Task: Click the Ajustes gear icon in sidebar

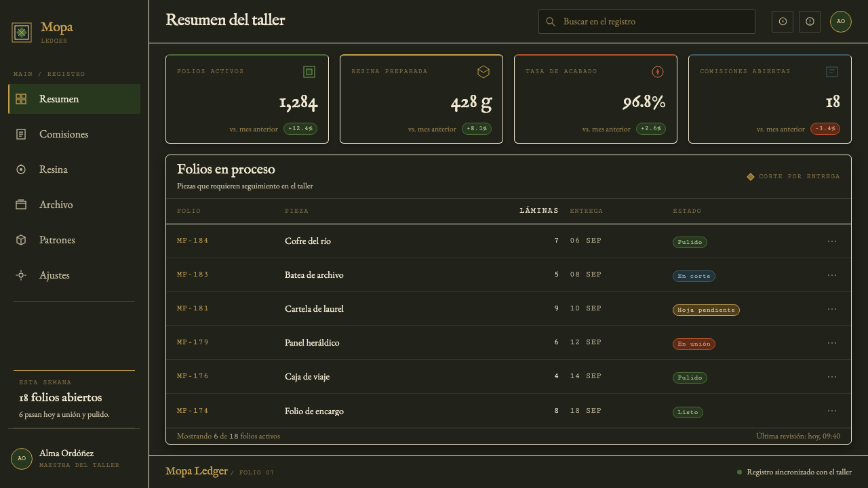Action: [x=21, y=275]
